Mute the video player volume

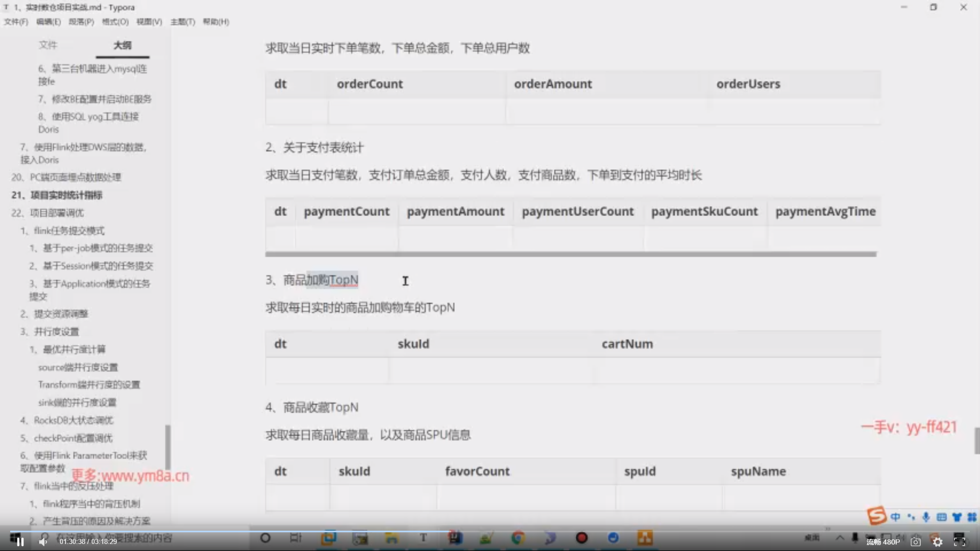[43, 542]
